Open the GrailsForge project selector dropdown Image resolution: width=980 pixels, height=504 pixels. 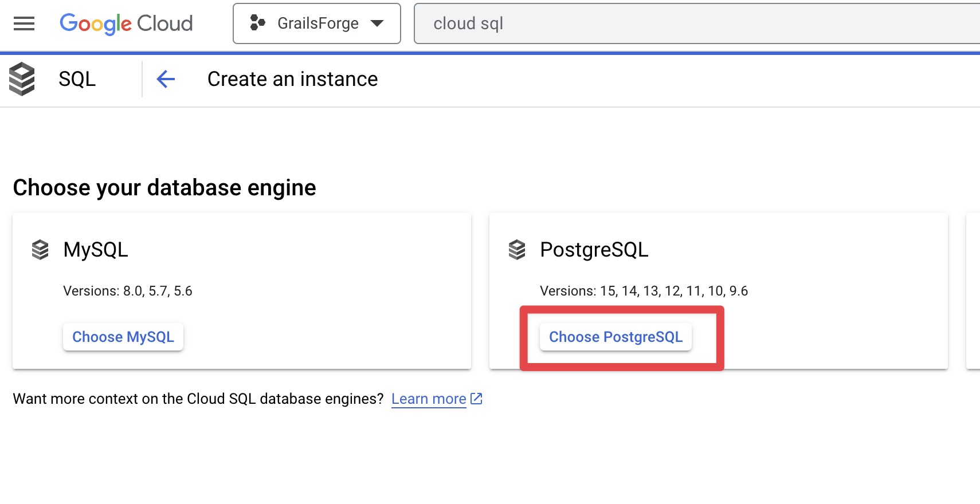317,23
